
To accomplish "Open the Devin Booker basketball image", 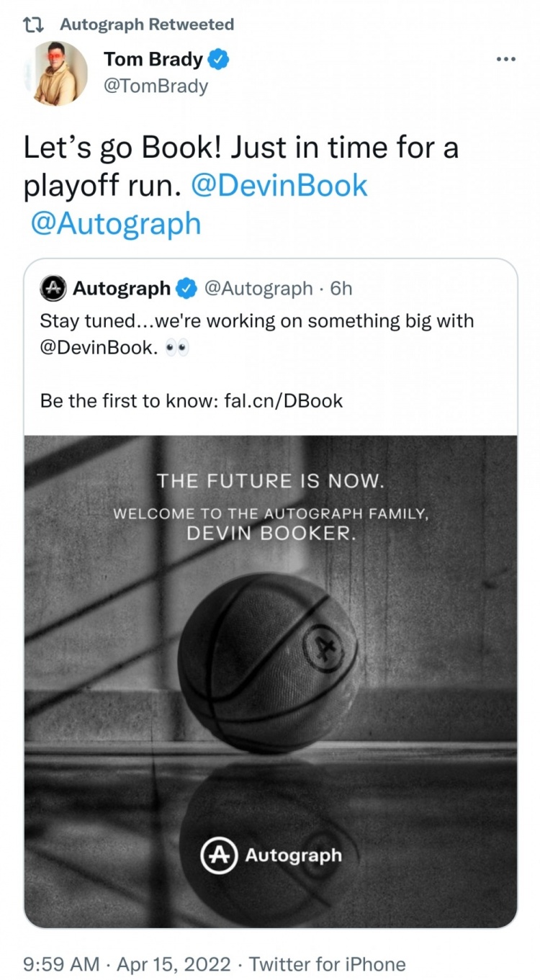I will 271,681.
